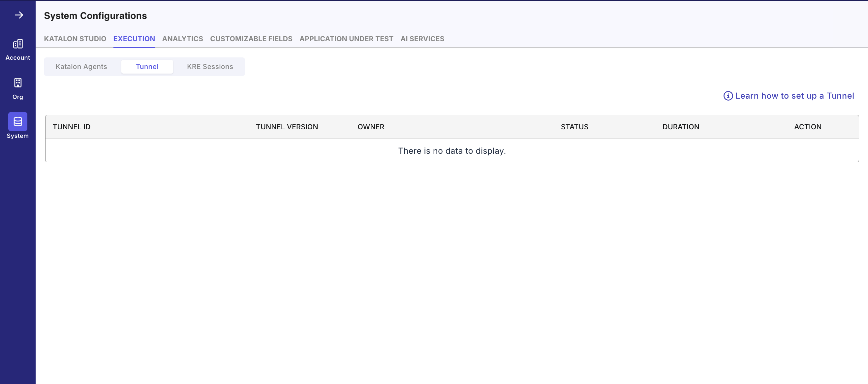Select the Org icon in the sidebar
868x384 pixels.
(x=17, y=88)
